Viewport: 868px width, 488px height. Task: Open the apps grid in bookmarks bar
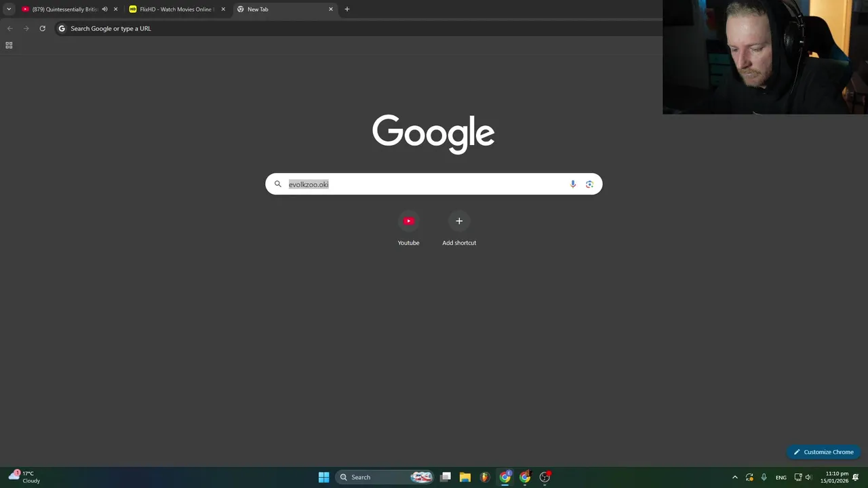(x=9, y=45)
